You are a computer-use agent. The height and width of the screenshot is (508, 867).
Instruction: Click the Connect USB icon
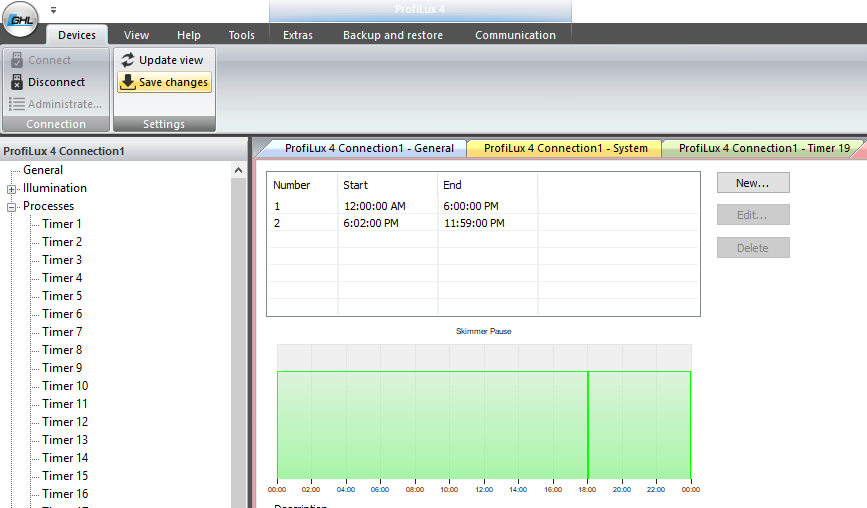coord(17,60)
